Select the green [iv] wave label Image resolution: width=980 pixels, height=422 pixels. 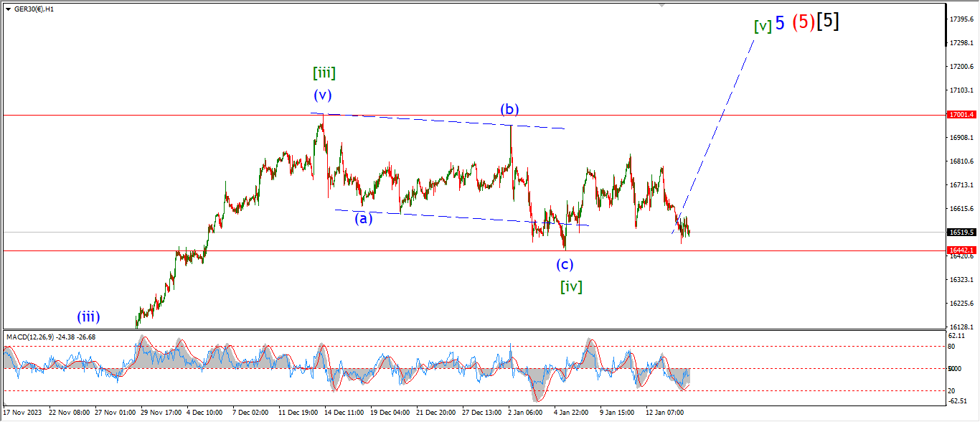tap(571, 287)
